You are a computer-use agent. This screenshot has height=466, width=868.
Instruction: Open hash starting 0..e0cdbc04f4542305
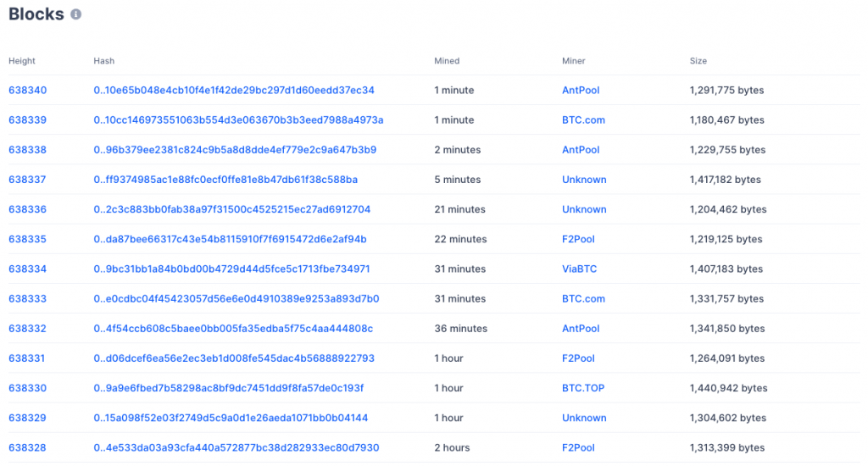[236, 299]
